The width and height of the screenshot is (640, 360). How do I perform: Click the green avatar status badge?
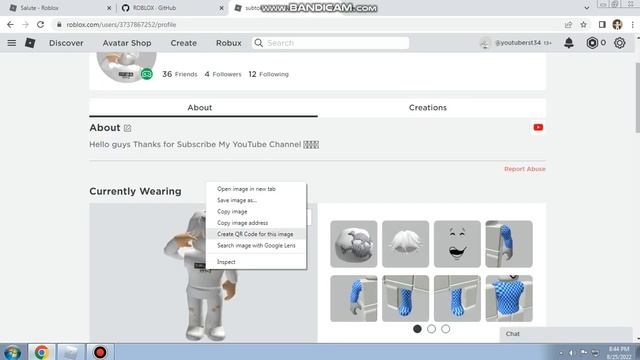coord(147,74)
